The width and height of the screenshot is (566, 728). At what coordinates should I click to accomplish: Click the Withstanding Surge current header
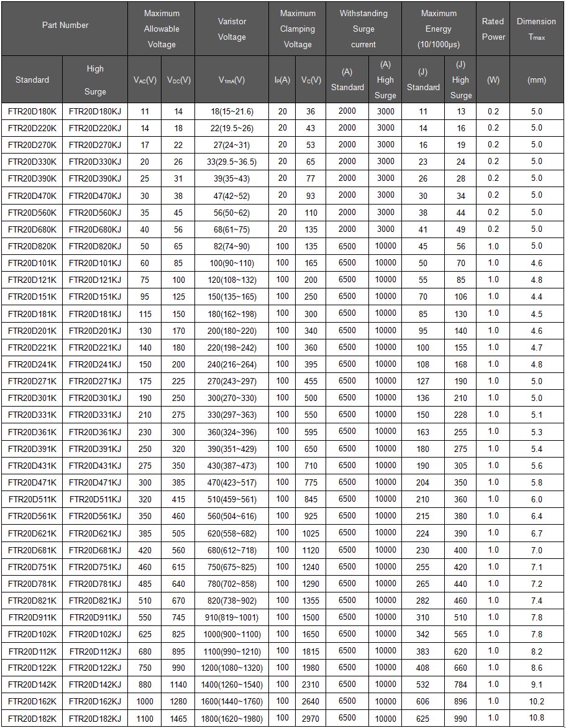363,29
